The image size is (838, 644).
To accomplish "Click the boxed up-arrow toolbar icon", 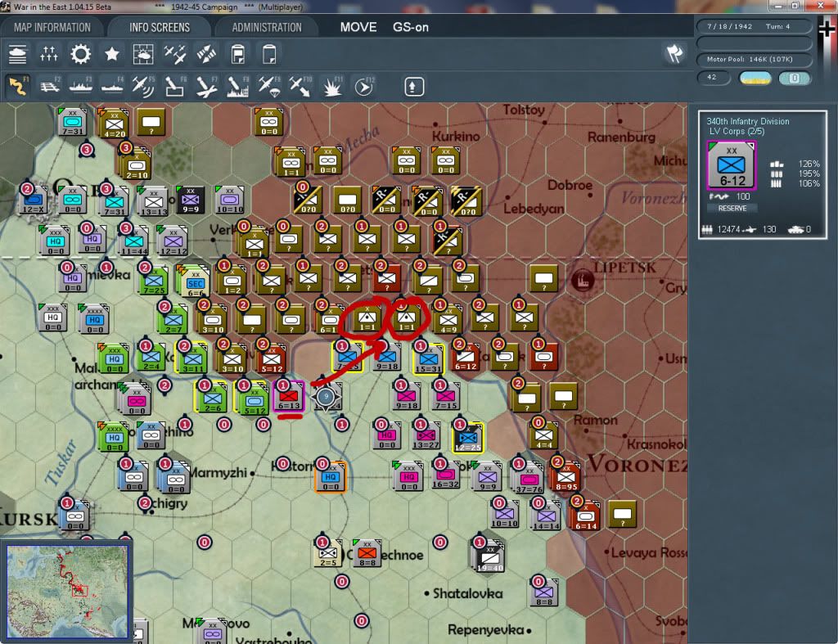I will 413,87.
